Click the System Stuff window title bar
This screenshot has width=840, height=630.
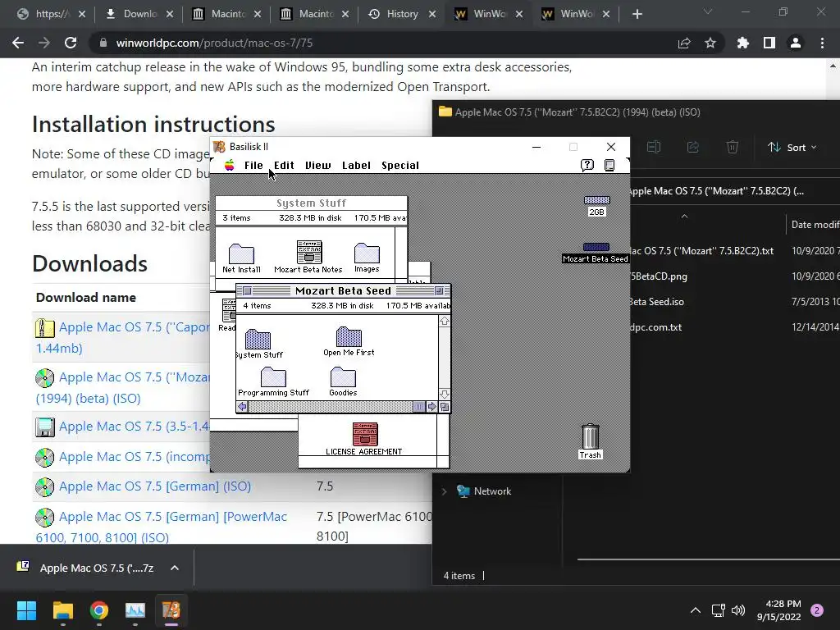coord(311,203)
